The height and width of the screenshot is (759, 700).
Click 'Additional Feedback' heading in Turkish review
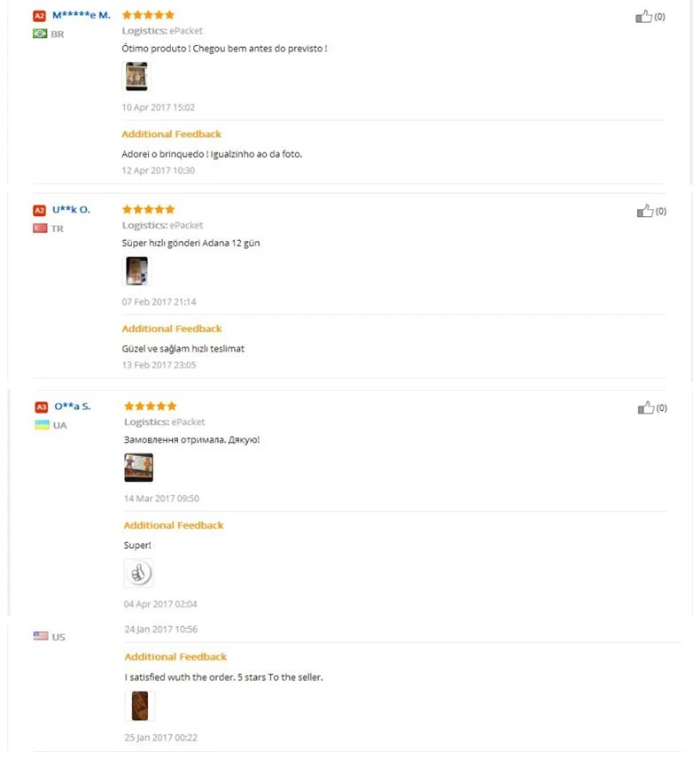click(x=172, y=329)
